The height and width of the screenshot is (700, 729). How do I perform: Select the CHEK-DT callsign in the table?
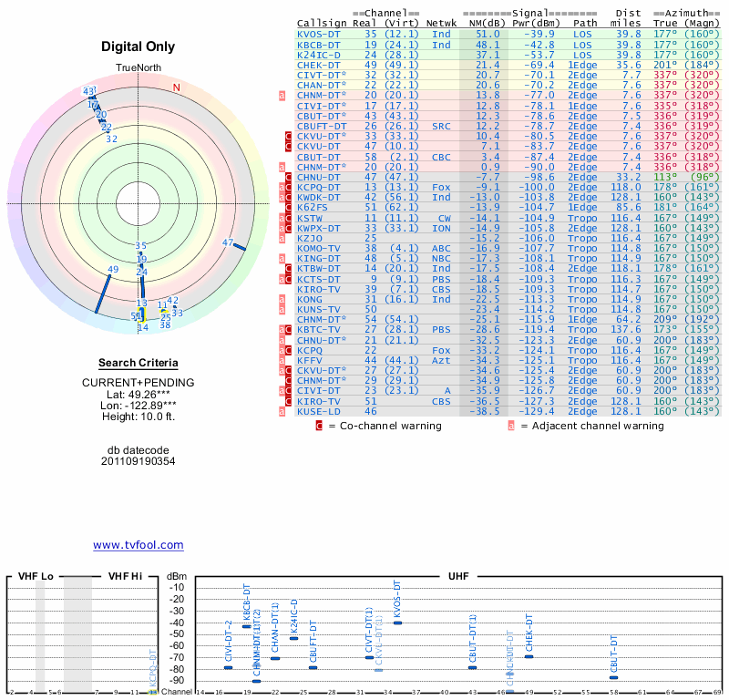(318, 65)
